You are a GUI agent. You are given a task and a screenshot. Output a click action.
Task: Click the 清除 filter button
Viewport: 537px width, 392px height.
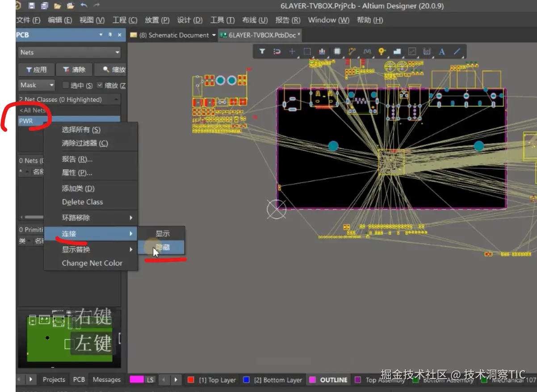[x=74, y=70]
